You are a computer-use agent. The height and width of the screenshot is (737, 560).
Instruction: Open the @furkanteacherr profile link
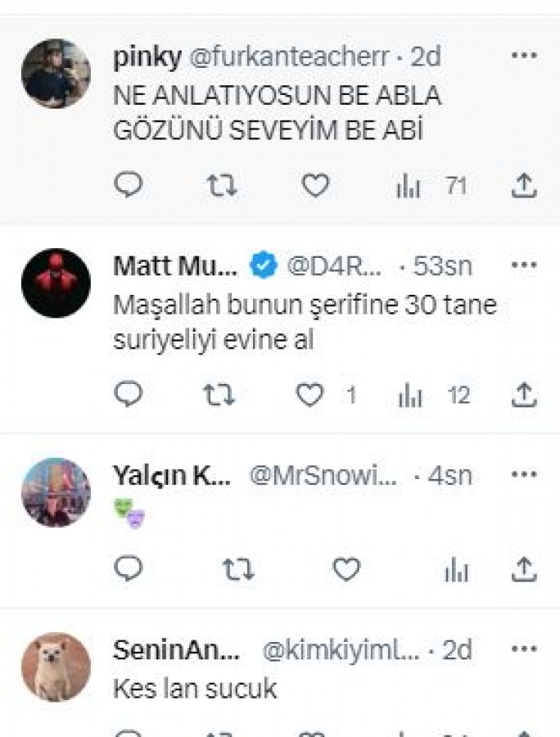[x=289, y=57]
